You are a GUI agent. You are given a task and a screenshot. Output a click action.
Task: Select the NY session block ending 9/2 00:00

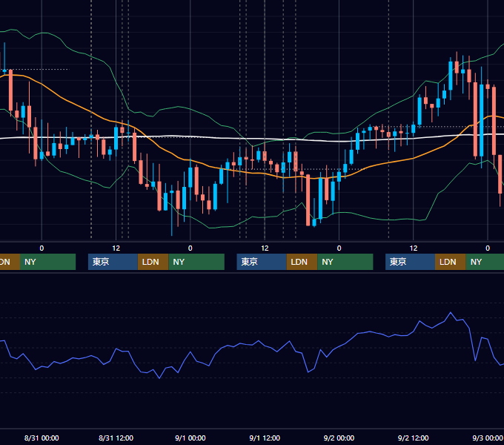click(345, 262)
